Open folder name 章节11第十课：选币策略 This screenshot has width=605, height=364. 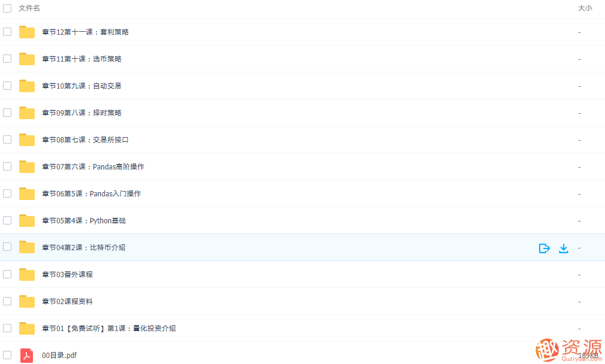[82, 59]
